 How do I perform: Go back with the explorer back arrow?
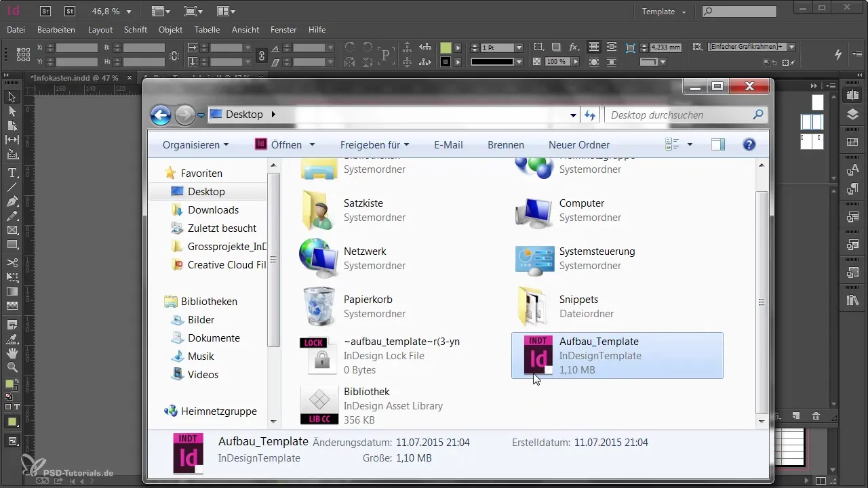(x=161, y=115)
